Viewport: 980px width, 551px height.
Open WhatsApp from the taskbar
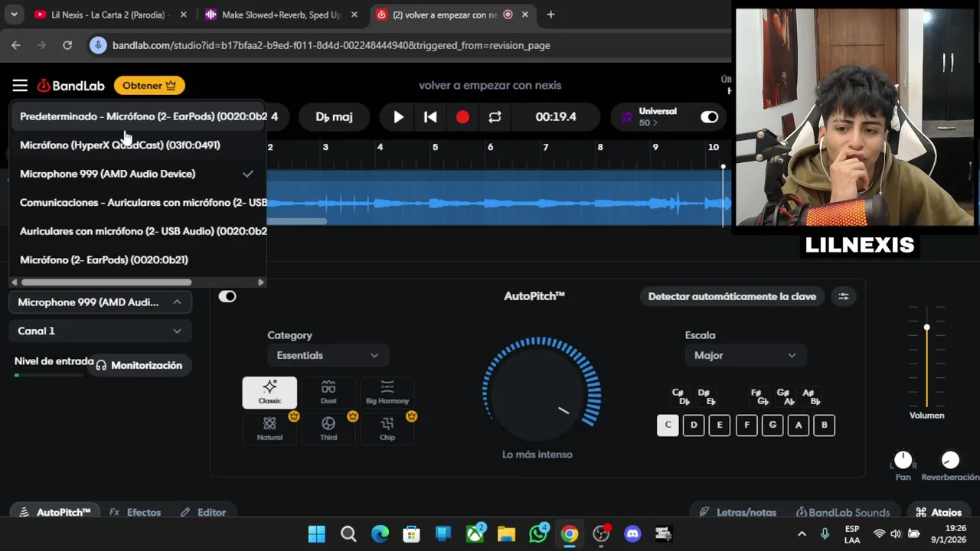point(538,533)
